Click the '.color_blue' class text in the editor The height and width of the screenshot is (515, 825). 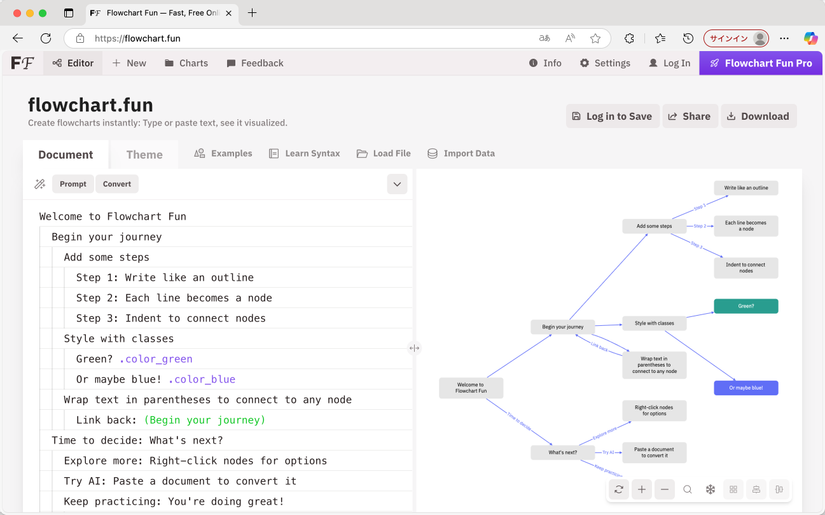pyautogui.click(x=202, y=379)
